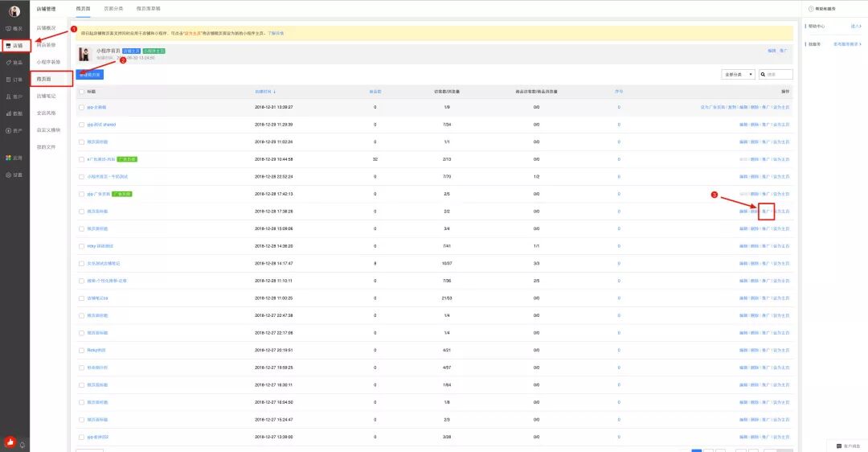Open the 订单 orders icon in sidebar
Screen dimensions: 868x452
(x=8, y=80)
